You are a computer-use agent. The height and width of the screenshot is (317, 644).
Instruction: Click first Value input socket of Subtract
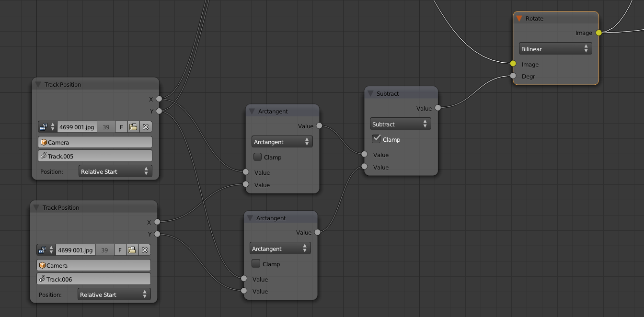364,154
